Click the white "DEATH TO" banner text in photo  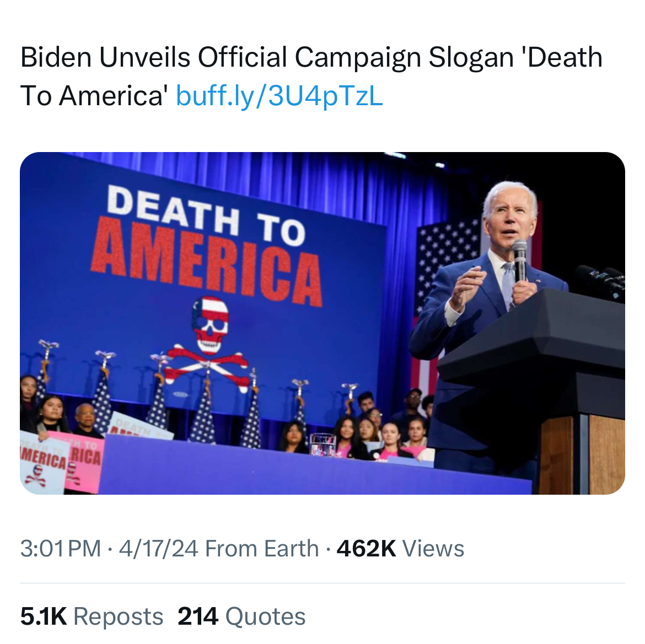click(x=206, y=214)
